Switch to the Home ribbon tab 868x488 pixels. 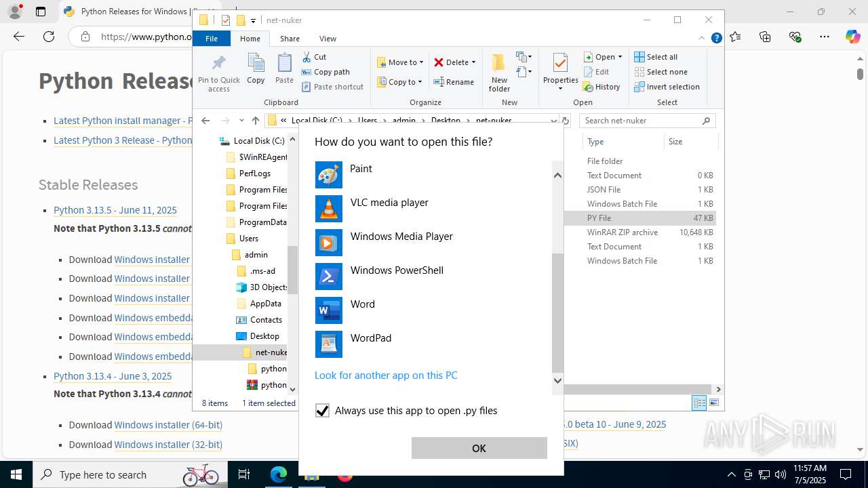click(250, 39)
